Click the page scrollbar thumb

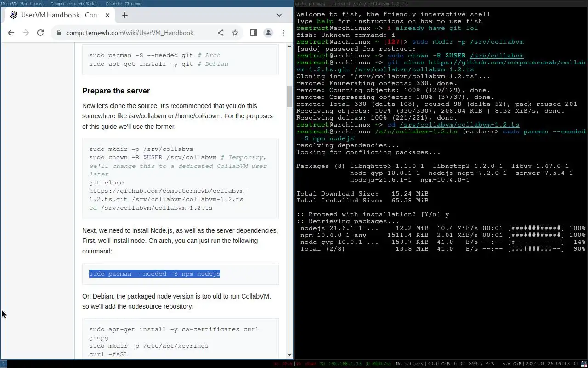(289, 97)
